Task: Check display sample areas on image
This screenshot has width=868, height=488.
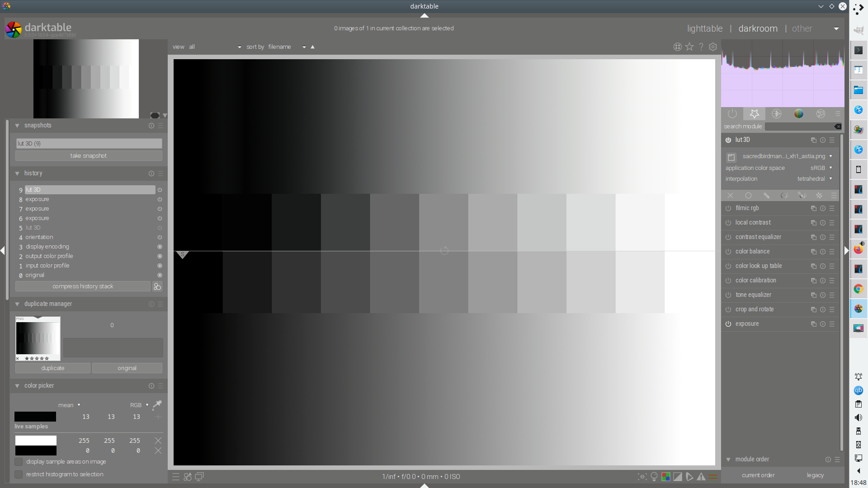Action: coord(19,462)
